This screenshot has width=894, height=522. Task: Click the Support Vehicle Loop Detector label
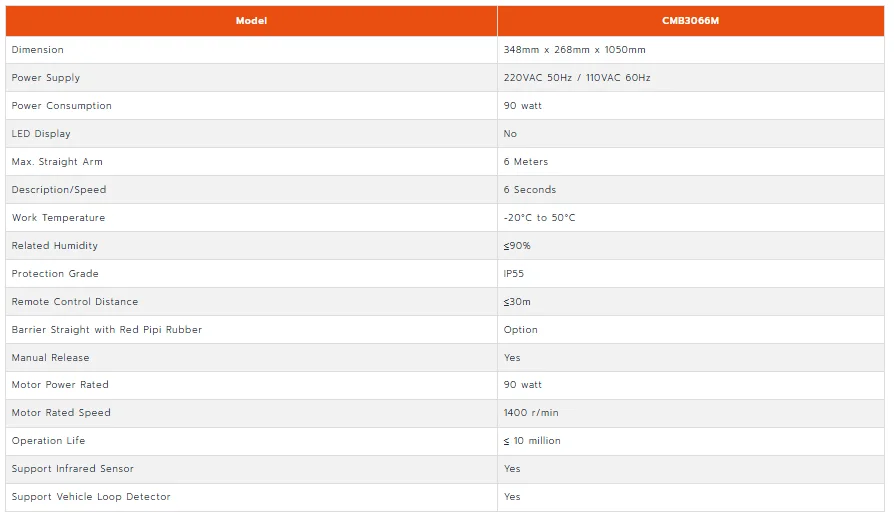coord(91,496)
